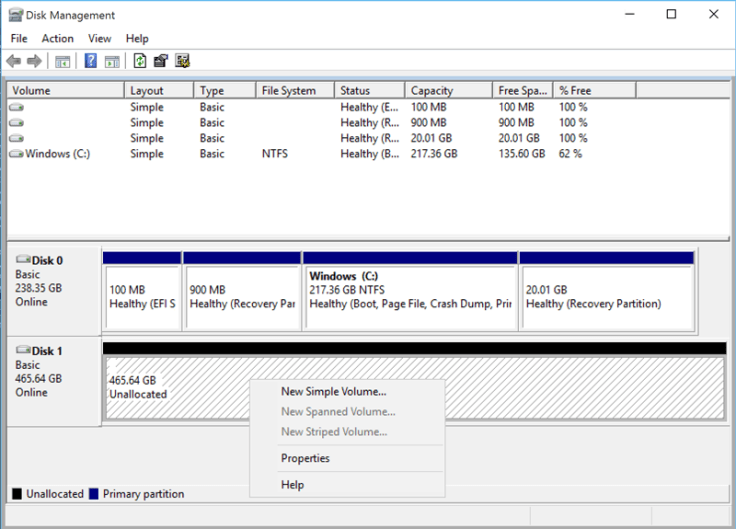This screenshot has height=529, width=736.
Task: Click the Back arrow in toolbar
Action: 14,61
